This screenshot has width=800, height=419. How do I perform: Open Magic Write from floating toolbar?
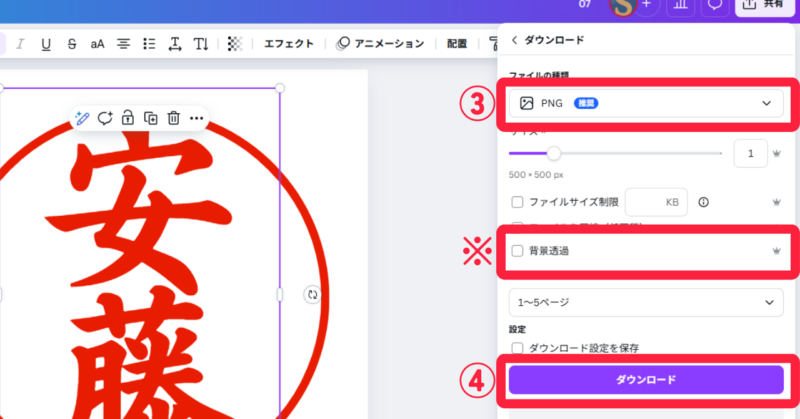[82, 118]
